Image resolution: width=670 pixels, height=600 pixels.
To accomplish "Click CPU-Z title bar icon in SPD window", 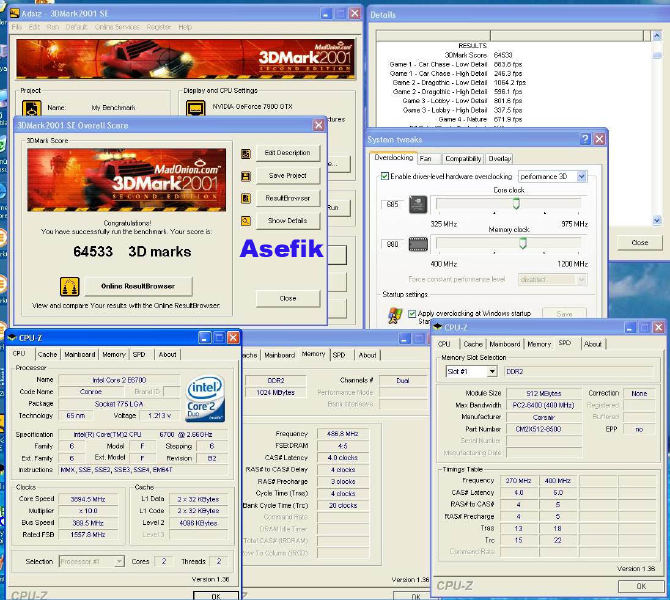I will (x=438, y=327).
